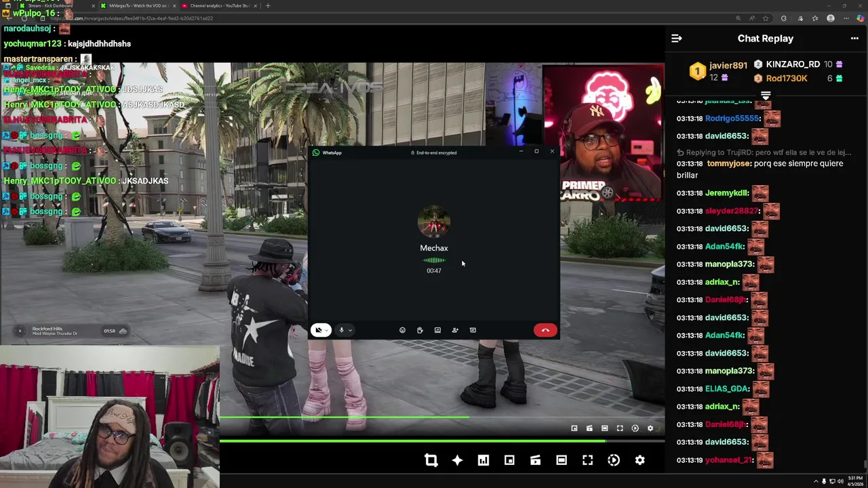Click username Jeremykdll in chat replay
The width and height of the screenshot is (868, 488).
(727, 192)
